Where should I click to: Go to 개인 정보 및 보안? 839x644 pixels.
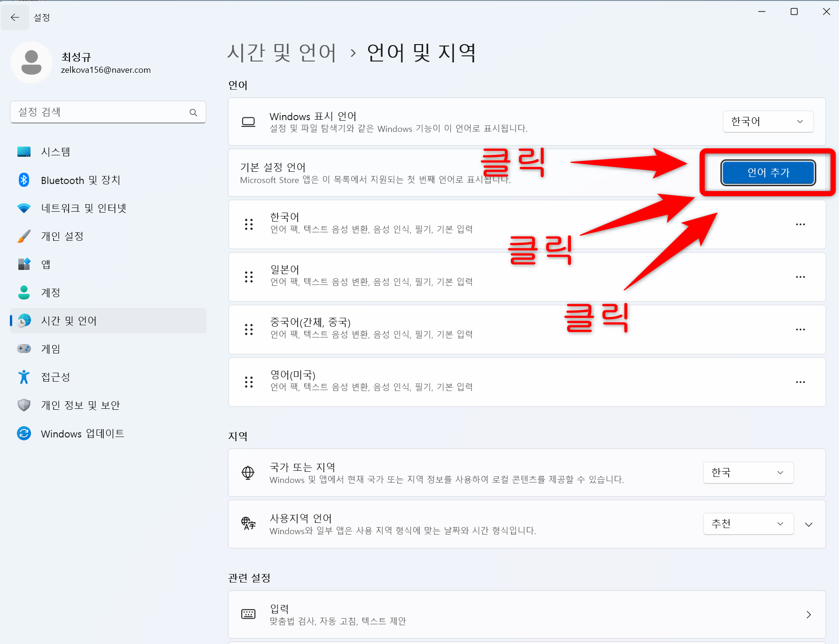click(108, 405)
